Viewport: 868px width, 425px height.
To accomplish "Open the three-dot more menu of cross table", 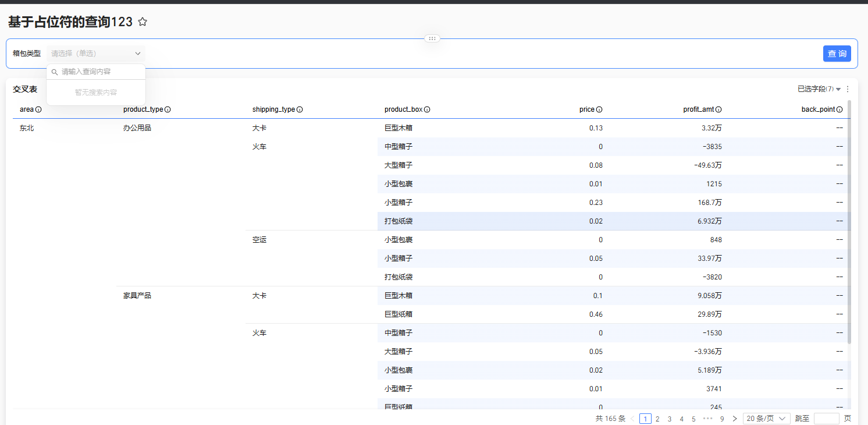I will pos(848,89).
